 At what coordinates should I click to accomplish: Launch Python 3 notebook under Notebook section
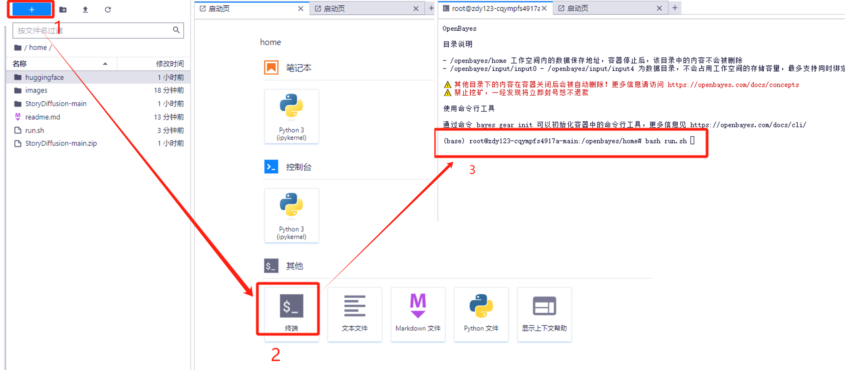point(291,116)
